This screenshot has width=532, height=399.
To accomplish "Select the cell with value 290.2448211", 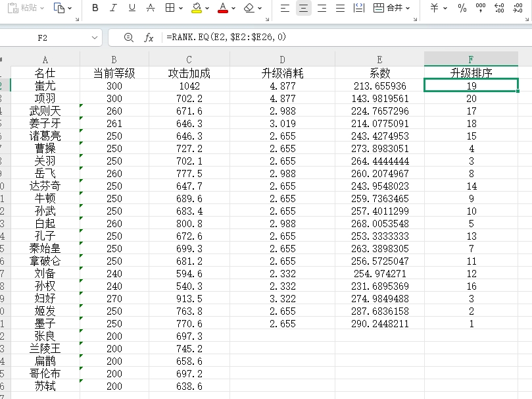I will coord(379,324).
